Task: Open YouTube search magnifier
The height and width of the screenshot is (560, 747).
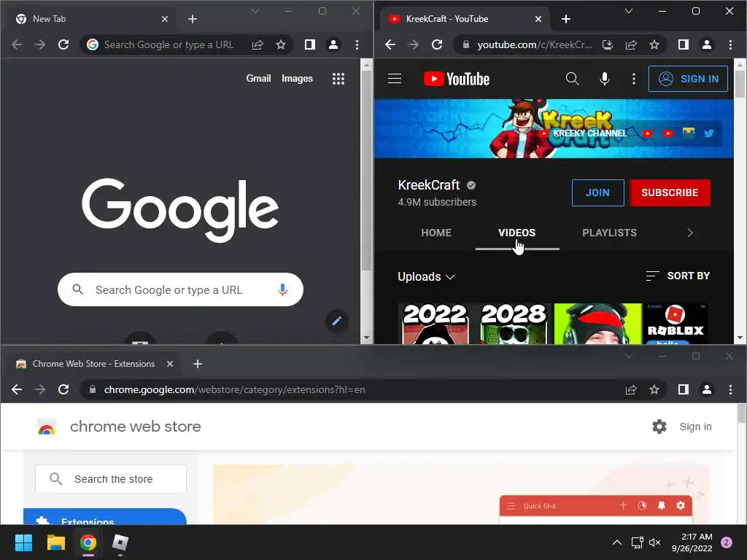Action: 572,79
